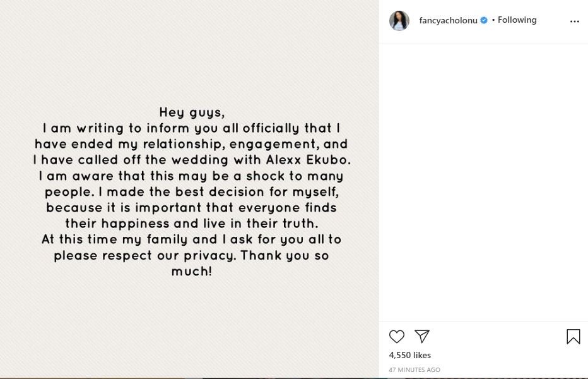The width and height of the screenshot is (588, 379).
Task: Click the 'have ended my relationship' line
Action: (191, 144)
